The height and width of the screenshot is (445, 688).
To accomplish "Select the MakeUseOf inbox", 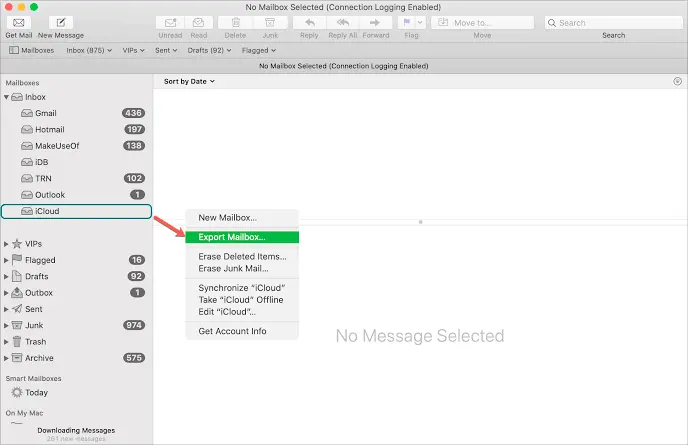I will [x=76, y=146].
